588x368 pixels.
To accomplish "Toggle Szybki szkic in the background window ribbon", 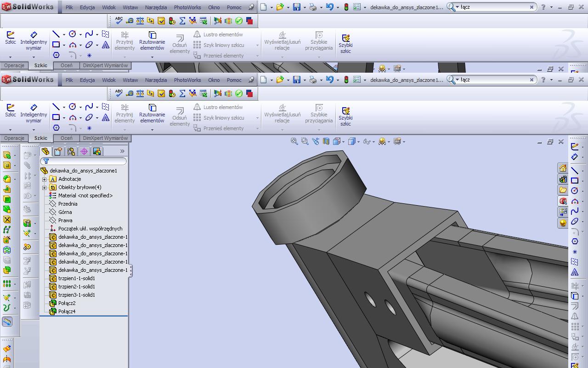I will 345,44.
